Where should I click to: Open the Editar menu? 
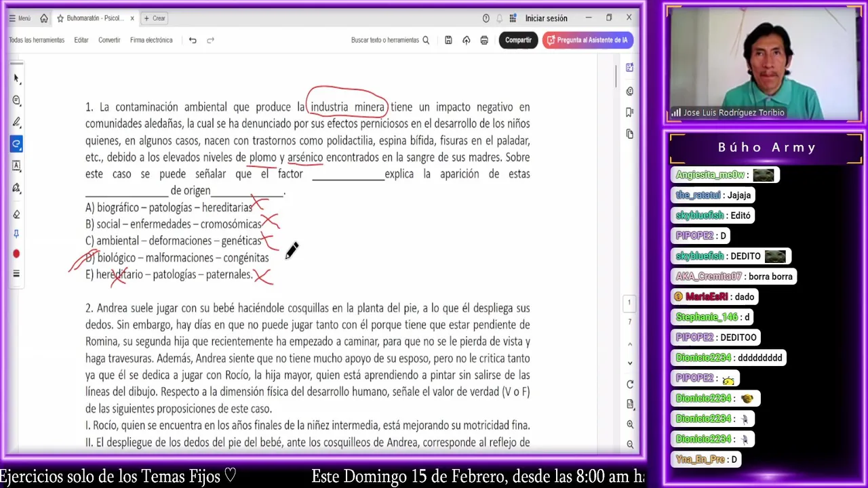pos(81,40)
